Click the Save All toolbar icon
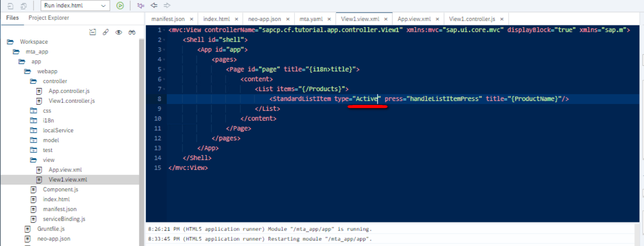Screen dimensions: 644x246 24,6
